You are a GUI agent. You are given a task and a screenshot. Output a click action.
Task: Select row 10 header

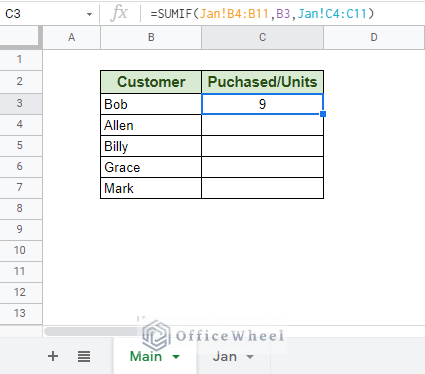20,250
